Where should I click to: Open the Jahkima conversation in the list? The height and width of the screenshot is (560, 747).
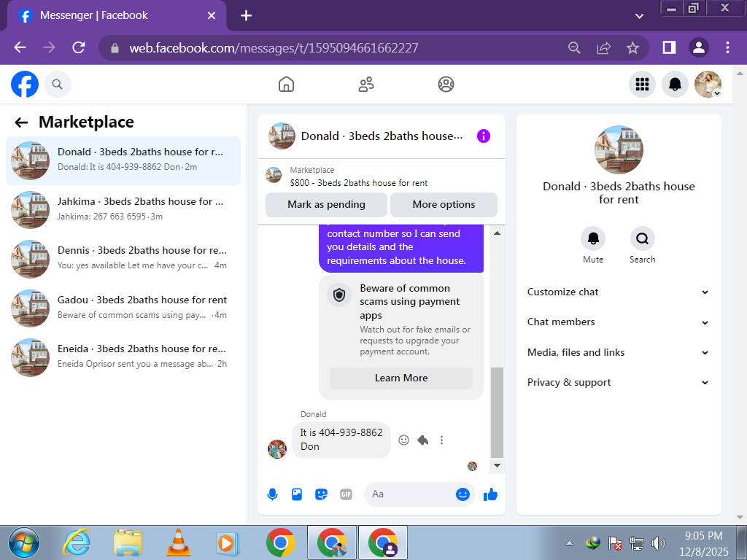(123, 209)
